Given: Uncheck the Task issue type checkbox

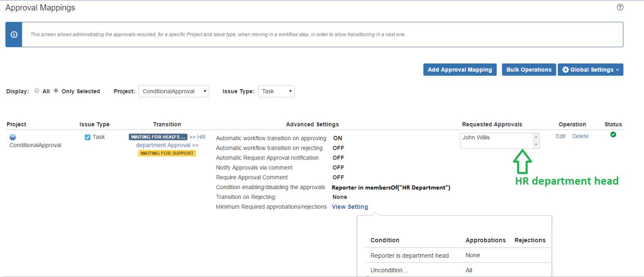Looking at the screenshot, I should 87,137.
